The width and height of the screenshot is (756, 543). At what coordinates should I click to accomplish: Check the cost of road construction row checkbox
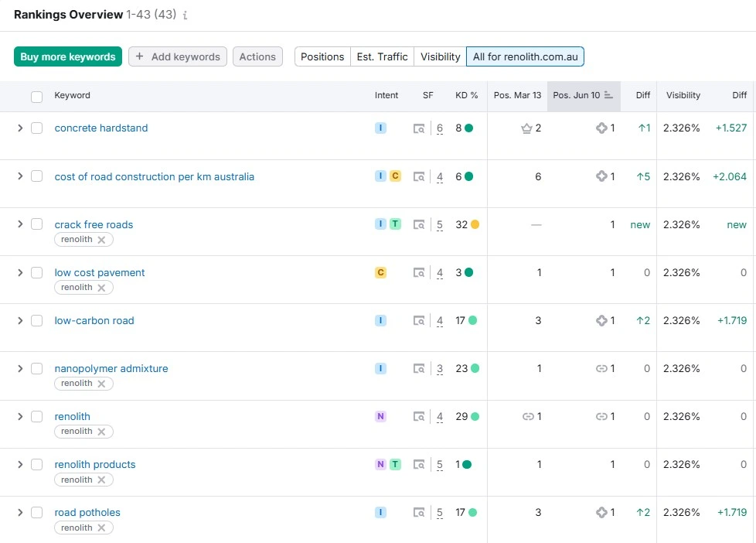point(36,176)
